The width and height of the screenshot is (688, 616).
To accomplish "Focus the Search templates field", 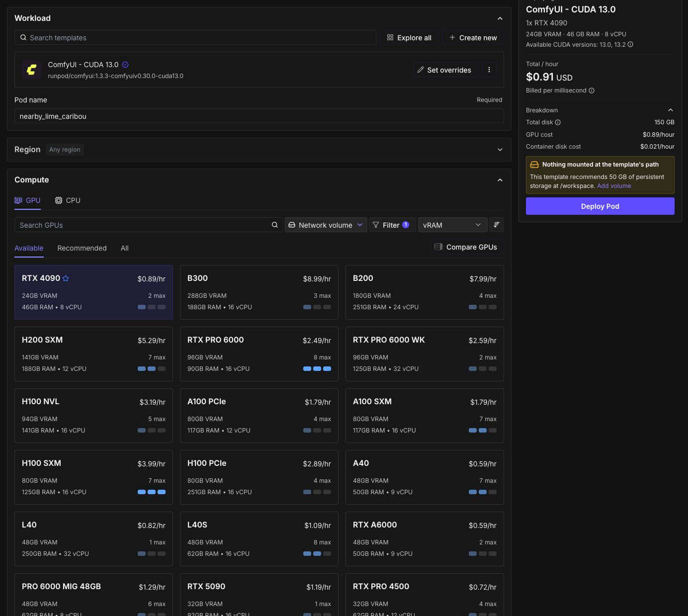I will [195, 38].
